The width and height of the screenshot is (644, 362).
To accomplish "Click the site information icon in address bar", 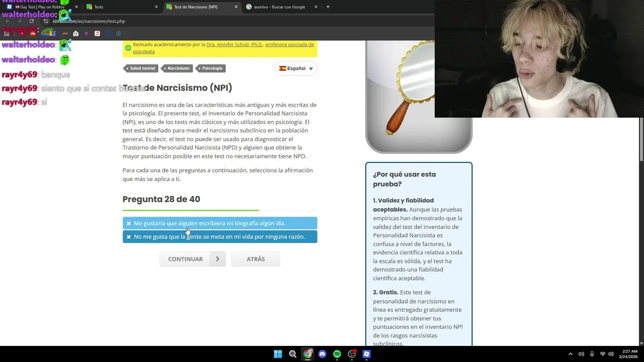I will 46,21.
